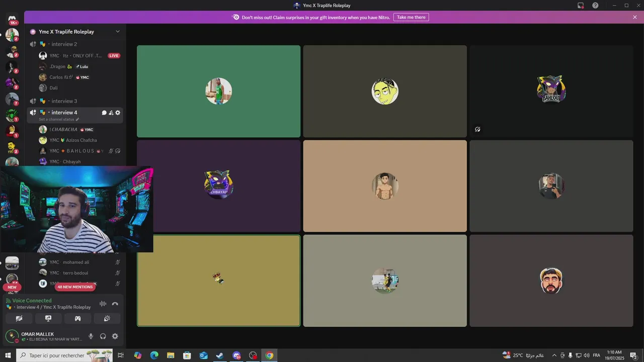644x362 pixels.
Task: Show hidden system tray icons chevron
Action: (554, 355)
